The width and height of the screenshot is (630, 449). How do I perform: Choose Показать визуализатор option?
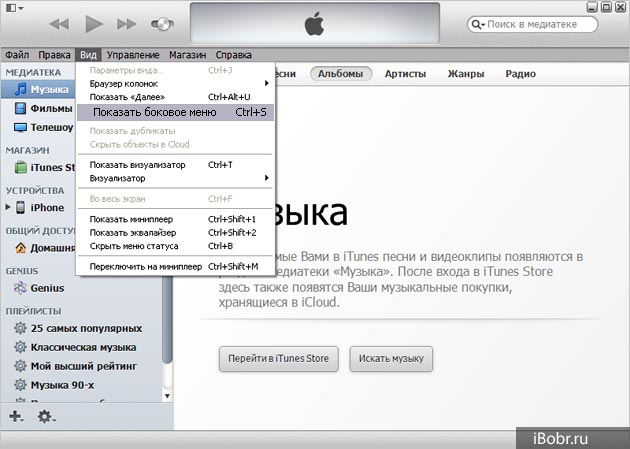tap(176, 165)
